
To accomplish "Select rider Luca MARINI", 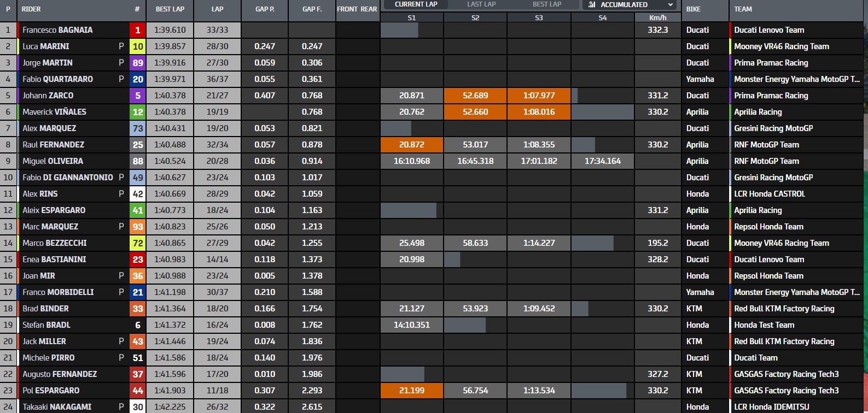I will tap(46, 46).
